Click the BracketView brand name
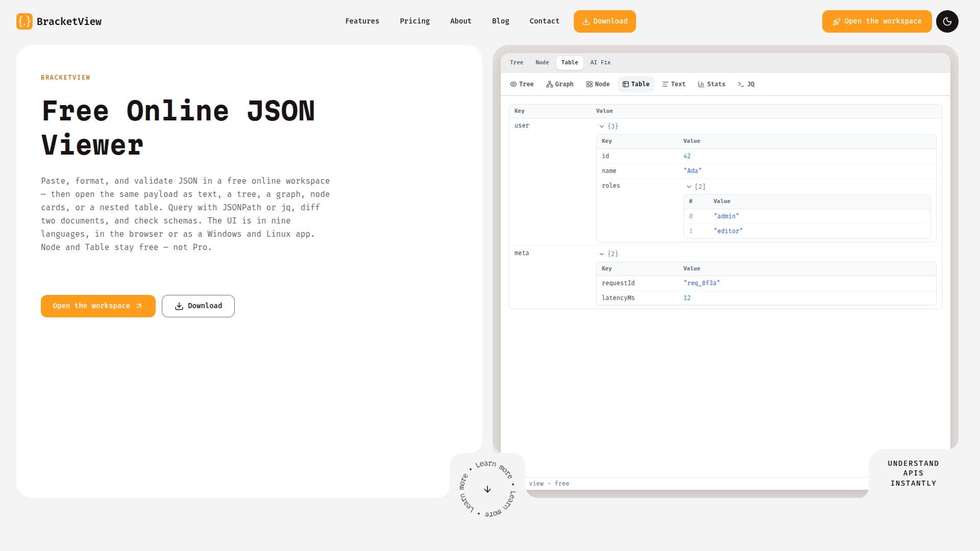The height and width of the screenshot is (551, 980). tap(69, 21)
